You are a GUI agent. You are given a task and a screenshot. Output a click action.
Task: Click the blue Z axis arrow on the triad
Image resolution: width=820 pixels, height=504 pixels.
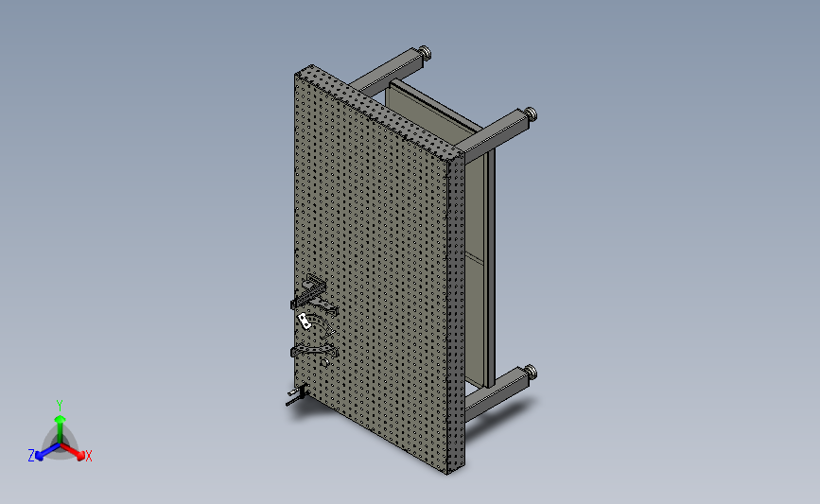pos(46,453)
